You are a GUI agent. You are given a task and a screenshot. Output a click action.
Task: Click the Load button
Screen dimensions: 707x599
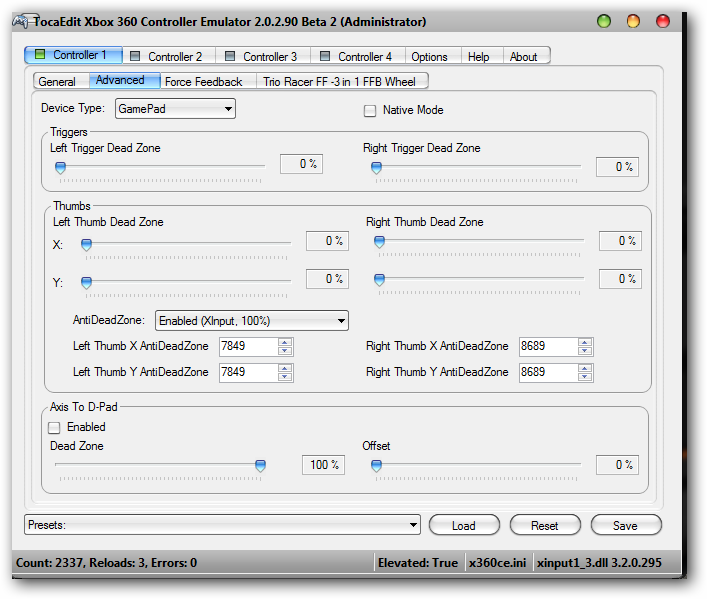click(x=464, y=525)
